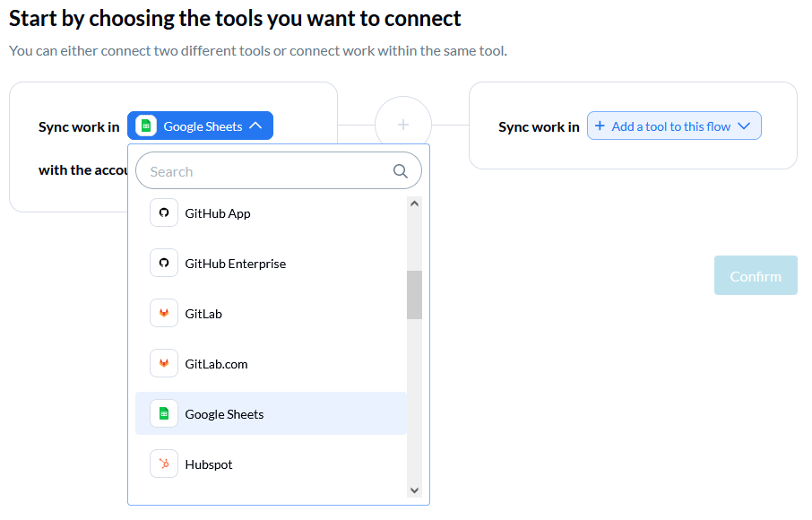
Task: Click the GitLab.com fox logo icon
Action: (164, 364)
